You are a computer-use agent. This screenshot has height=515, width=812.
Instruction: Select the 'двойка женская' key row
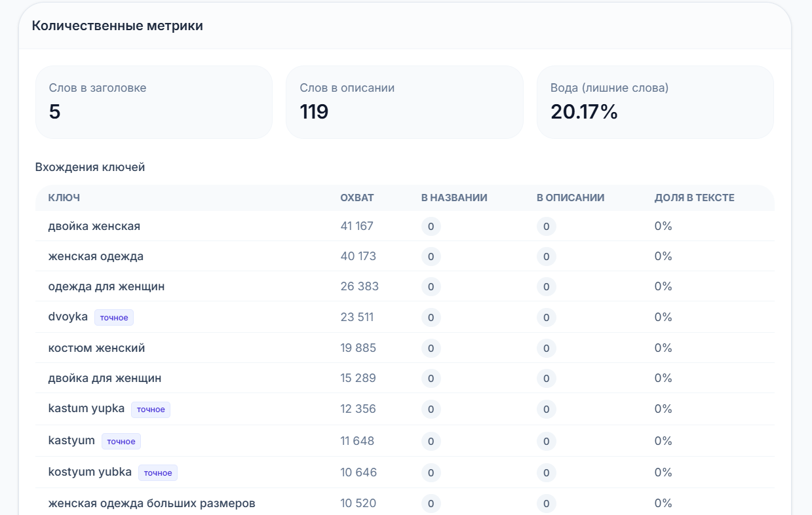coord(405,226)
